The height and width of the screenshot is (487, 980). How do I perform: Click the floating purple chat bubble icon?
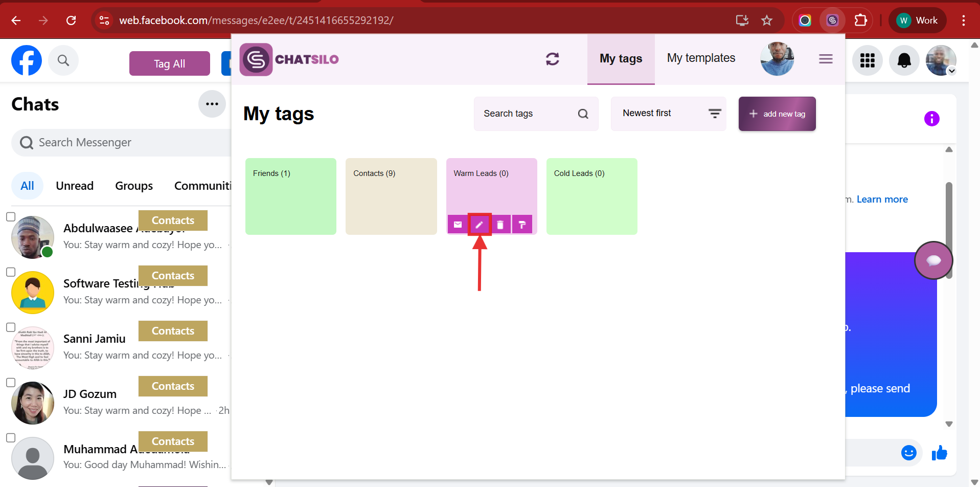pos(933,260)
